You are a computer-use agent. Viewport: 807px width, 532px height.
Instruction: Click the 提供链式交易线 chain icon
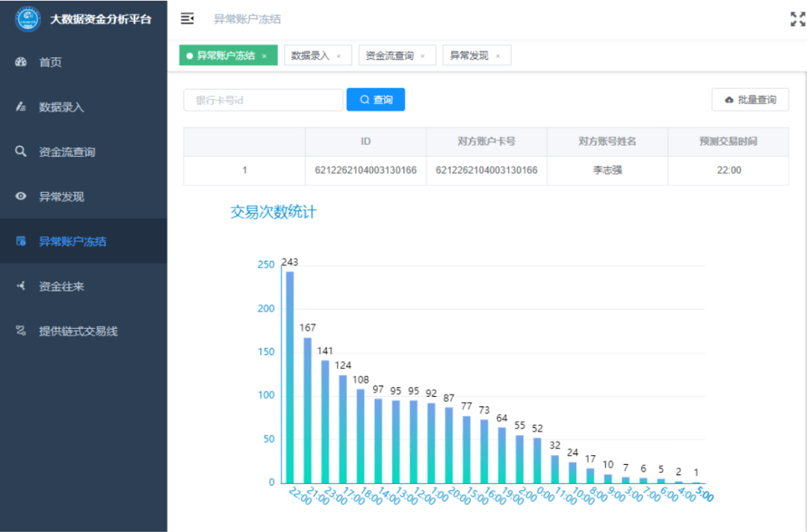21,330
